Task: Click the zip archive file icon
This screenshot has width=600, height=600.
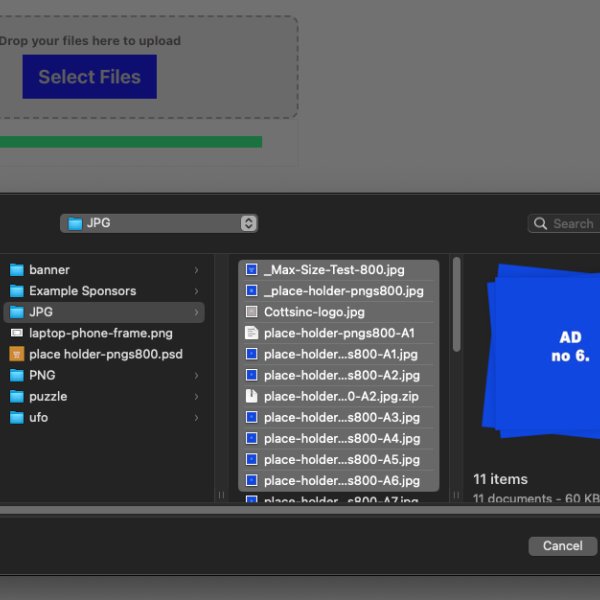Action: (252, 396)
